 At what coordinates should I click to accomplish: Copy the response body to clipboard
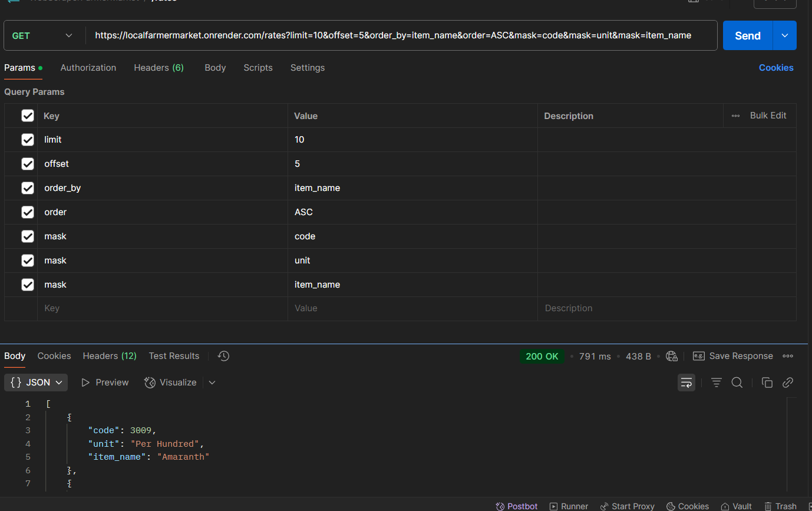tap(767, 383)
